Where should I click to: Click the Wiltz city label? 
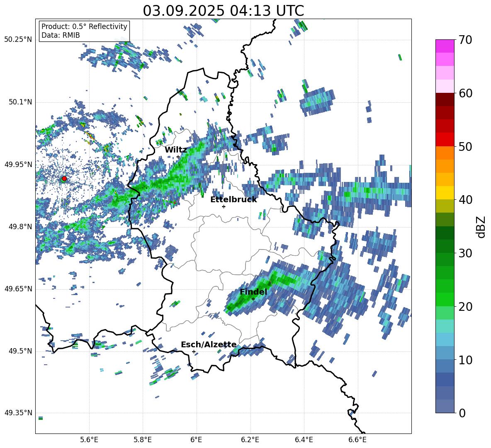pyautogui.click(x=176, y=150)
